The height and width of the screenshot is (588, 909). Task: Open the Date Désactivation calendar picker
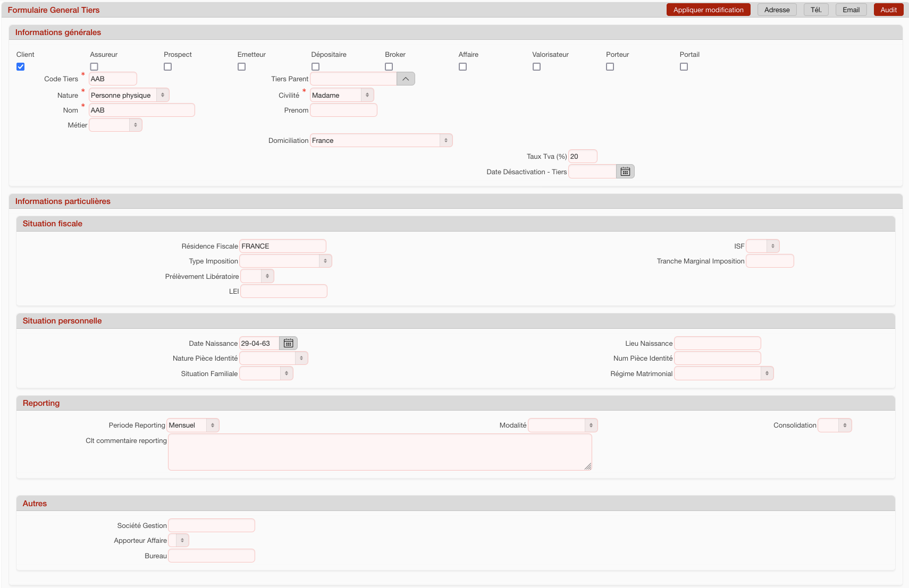point(625,172)
